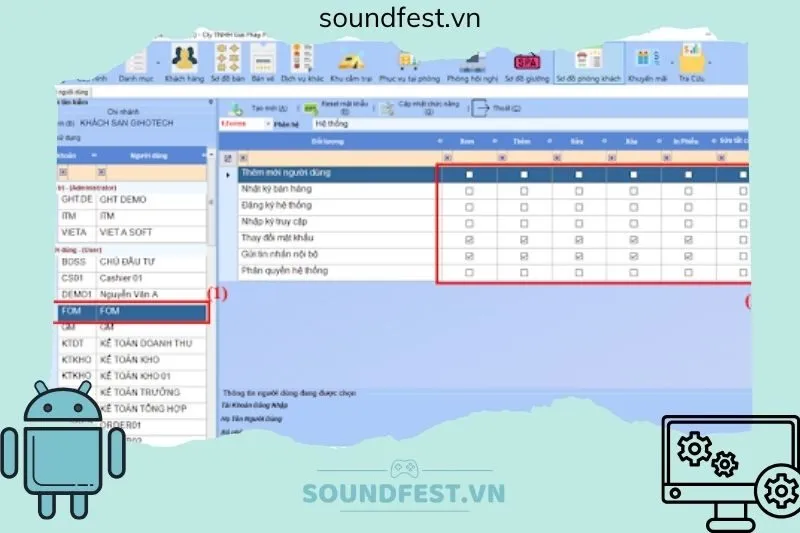
Task: Uncheck Thêm for Thay đổi mật khẩu
Action: pyautogui.click(x=525, y=239)
